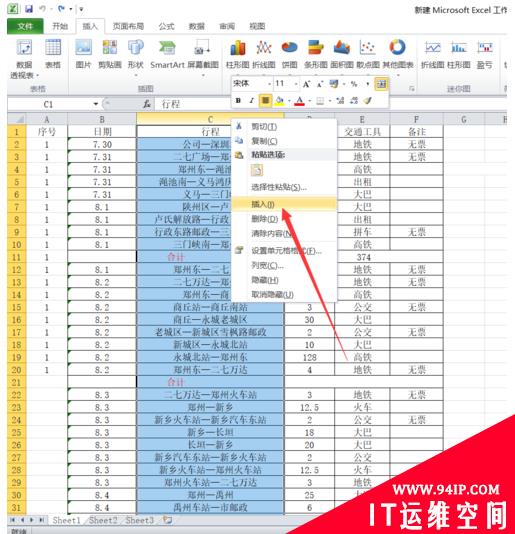Toggle bold in the mini toolbar
This screenshot has width=515, height=534.
click(238, 100)
